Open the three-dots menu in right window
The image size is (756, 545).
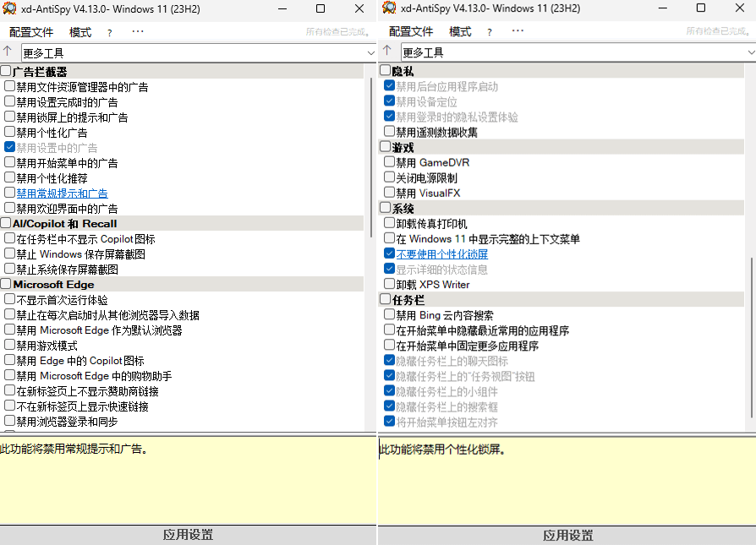coord(518,30)
